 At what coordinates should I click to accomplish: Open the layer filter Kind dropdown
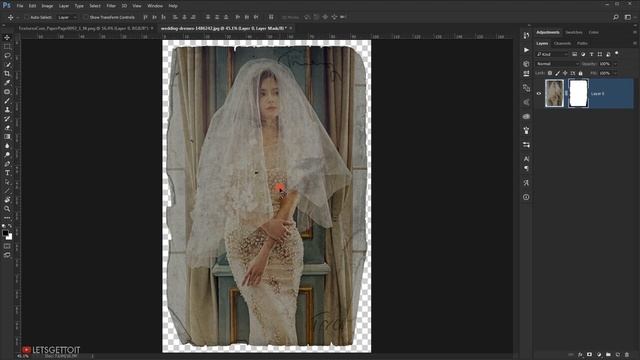click(x=552, y=54)
